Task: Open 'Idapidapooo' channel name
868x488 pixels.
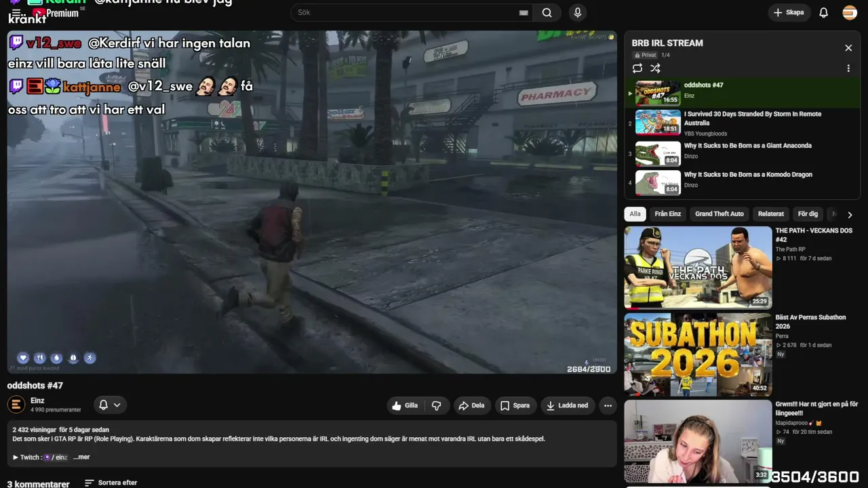Action: (x=799, y=423)
